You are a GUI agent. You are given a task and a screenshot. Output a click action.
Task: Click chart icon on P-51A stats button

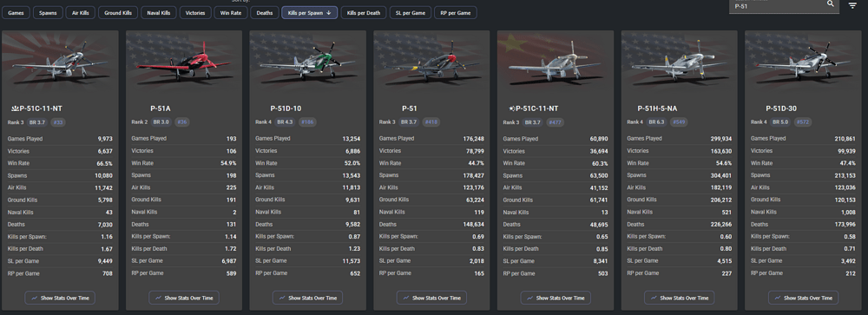point(158,298)
